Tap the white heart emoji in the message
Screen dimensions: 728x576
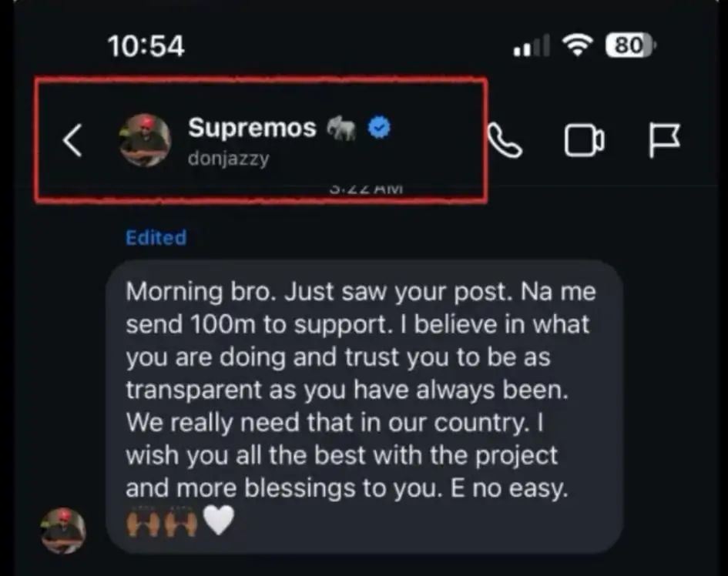(218, 523)
